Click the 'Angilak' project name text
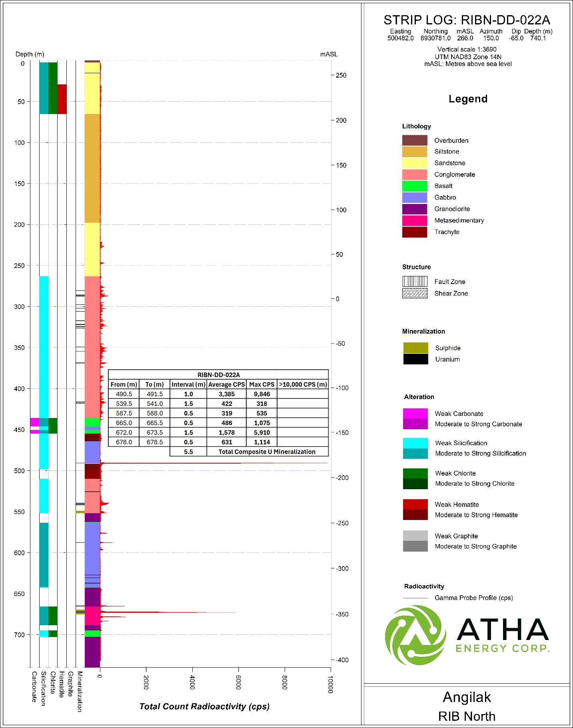 pos(467,697)
